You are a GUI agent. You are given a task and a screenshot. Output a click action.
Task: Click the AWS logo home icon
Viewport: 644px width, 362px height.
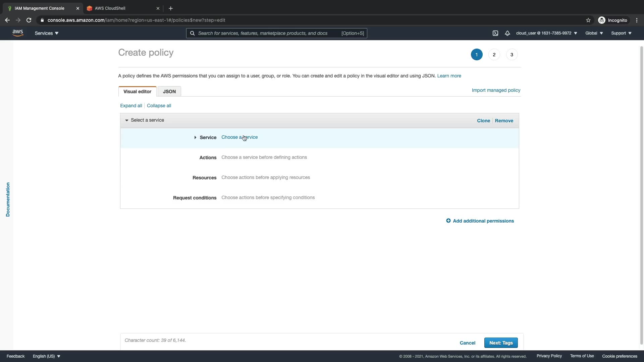click(18, 33)
